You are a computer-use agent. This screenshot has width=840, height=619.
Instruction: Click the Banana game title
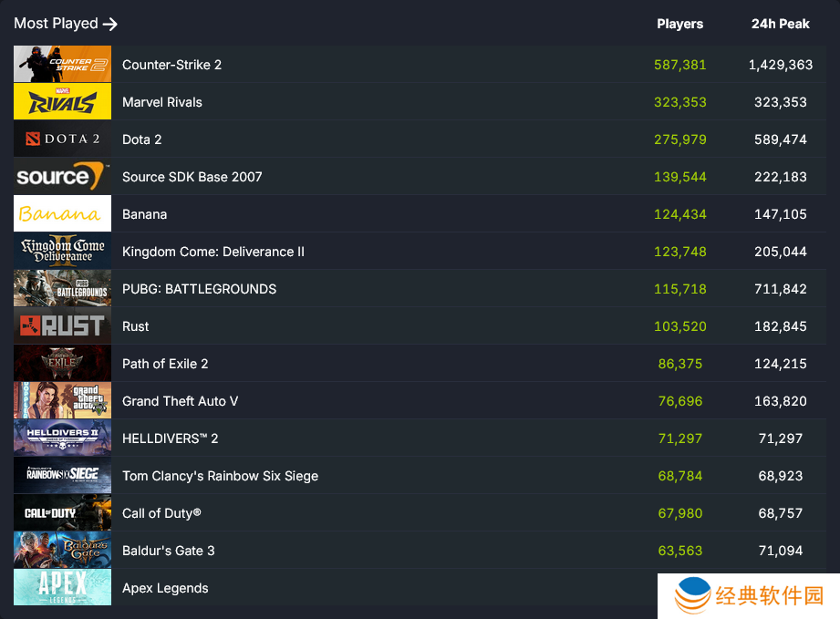coord(145,214)
